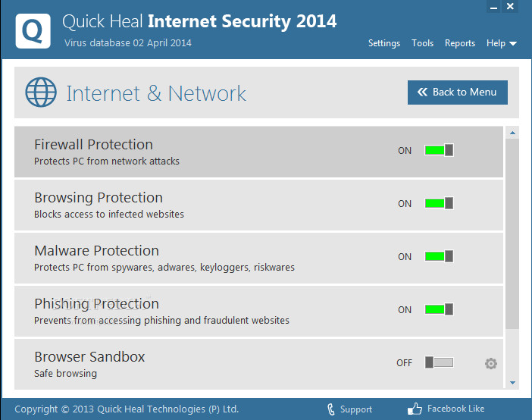This screenshot has height=420, width=532.
Task: Click the Back to Menu button
Action: point(458,92)
